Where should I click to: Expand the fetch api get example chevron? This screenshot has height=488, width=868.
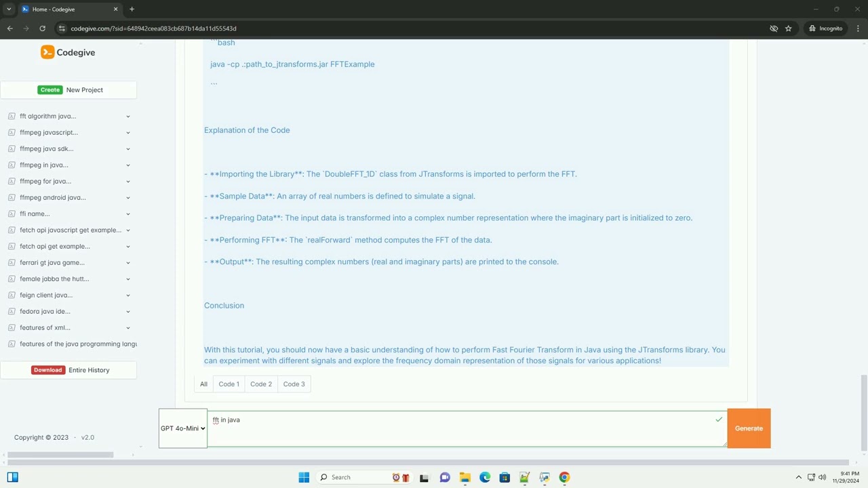tap(128, 247)
